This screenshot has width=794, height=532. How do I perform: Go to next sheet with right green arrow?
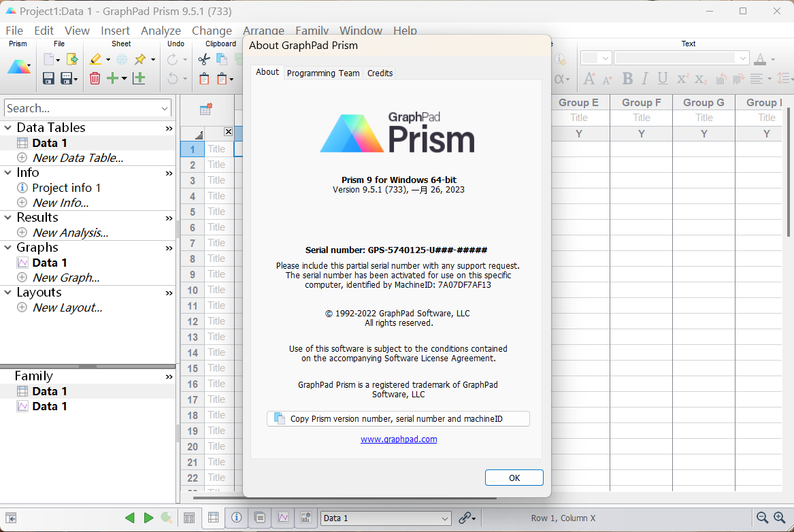tap(148, 517)
